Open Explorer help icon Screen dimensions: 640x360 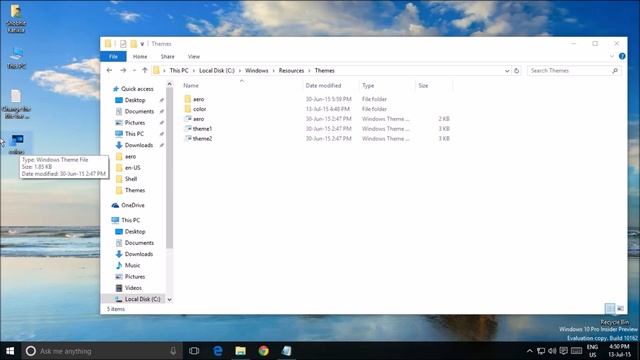pyautogui.click(x=622, y=56)
